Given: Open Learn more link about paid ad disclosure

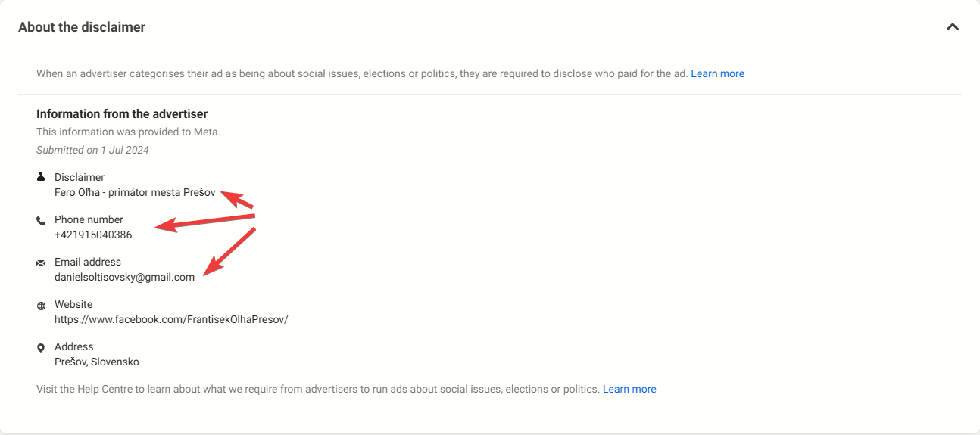Looking at the screenshot, I should [717, 73].
